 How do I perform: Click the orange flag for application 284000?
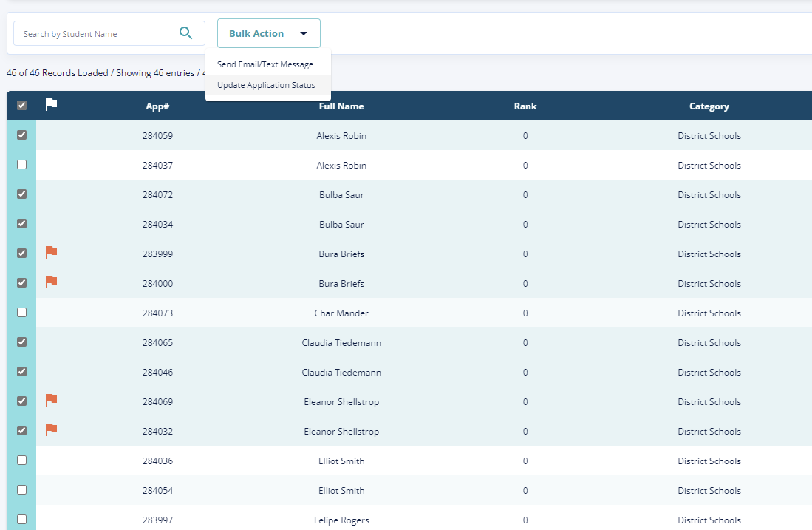[x=51, y=282]
